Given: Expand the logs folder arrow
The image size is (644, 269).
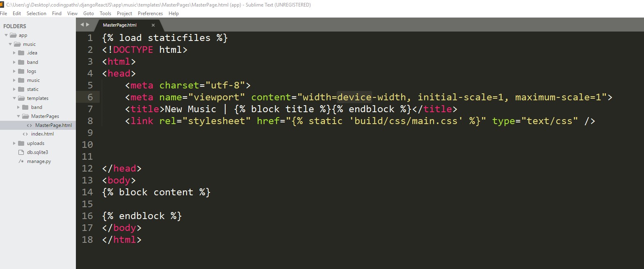Looking at the screenshot, I should pos(14,71).
